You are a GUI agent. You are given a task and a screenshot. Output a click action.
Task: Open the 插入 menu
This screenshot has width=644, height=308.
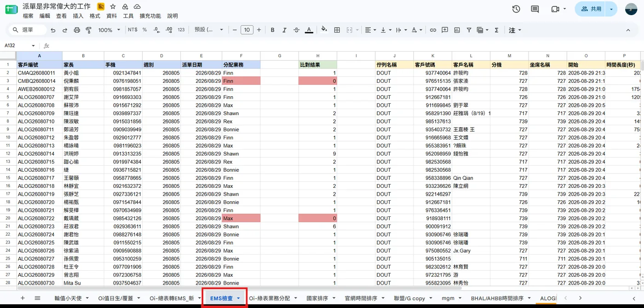pyautogui.click(x=78, y=16)
